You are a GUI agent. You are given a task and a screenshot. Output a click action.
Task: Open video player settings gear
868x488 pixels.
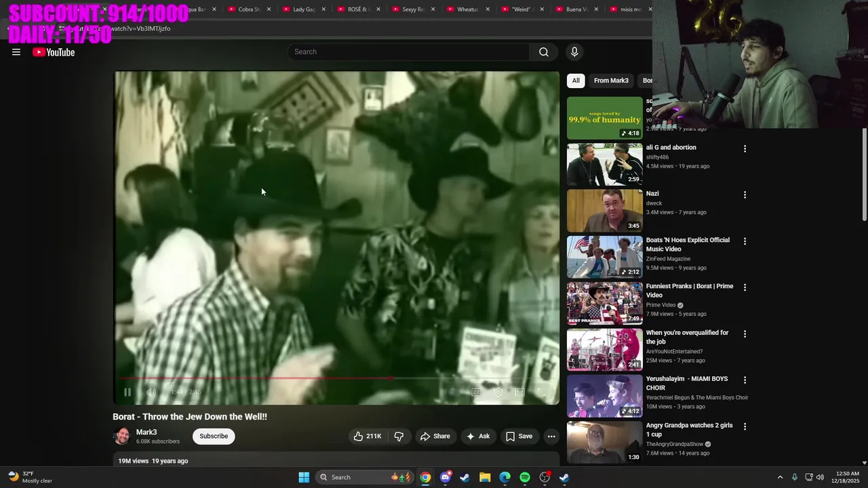[x=498, y=392]
